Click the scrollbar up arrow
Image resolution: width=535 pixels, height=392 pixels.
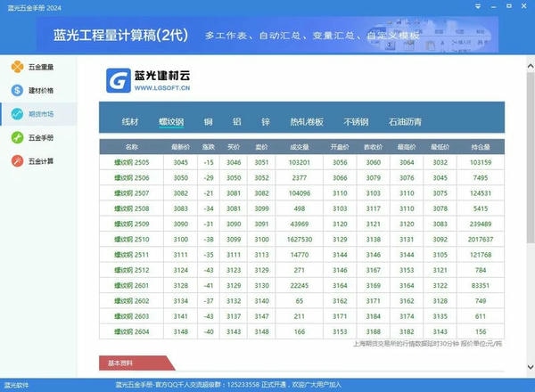coord(531,66)
